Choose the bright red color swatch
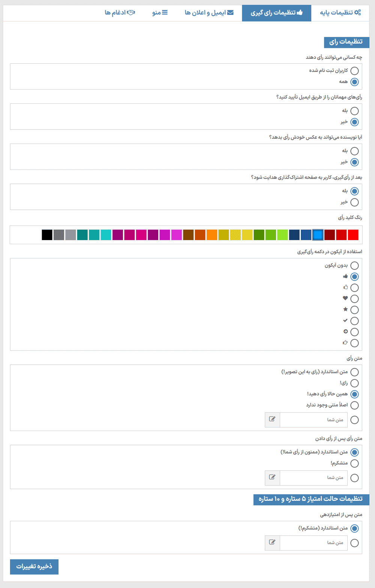375x588 pixels. pos(353,235)
